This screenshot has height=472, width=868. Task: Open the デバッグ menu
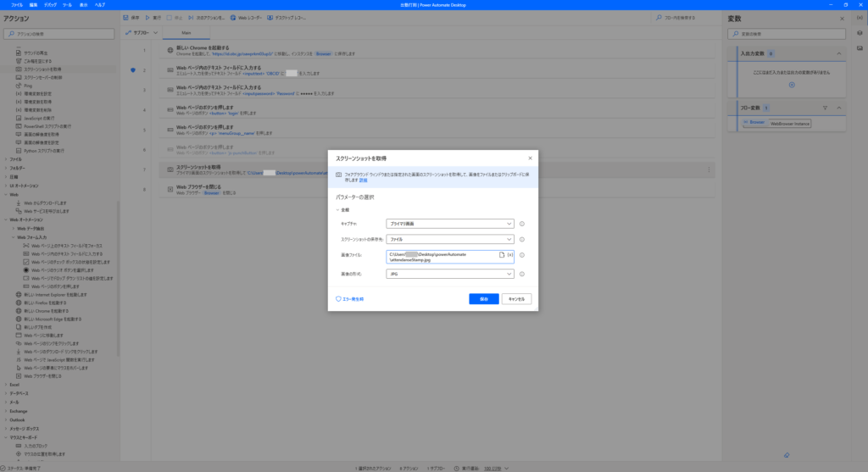pyautogui.click(x=50, y=5)
